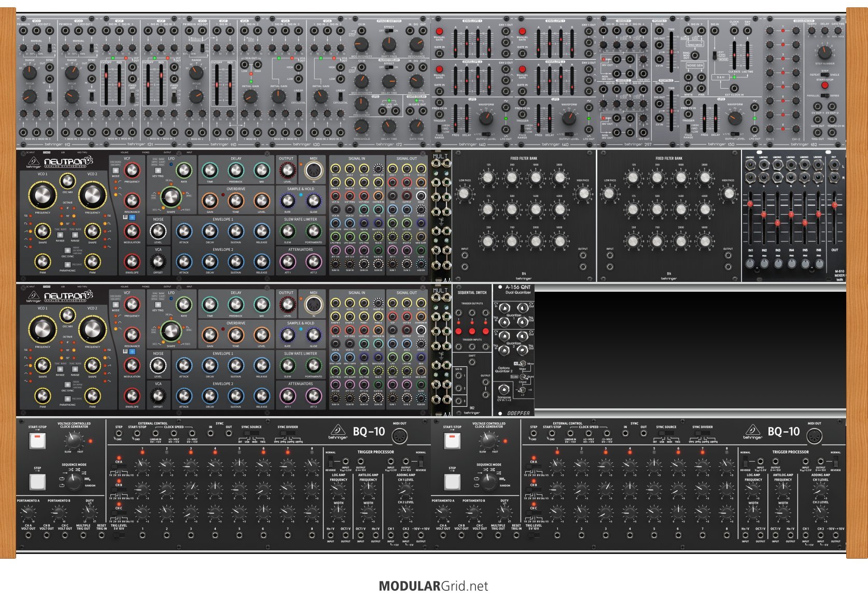The image size is (868, 597).
Task: Click OSC MIX knob on upper Neutron
Action: [x=67, y=180]
